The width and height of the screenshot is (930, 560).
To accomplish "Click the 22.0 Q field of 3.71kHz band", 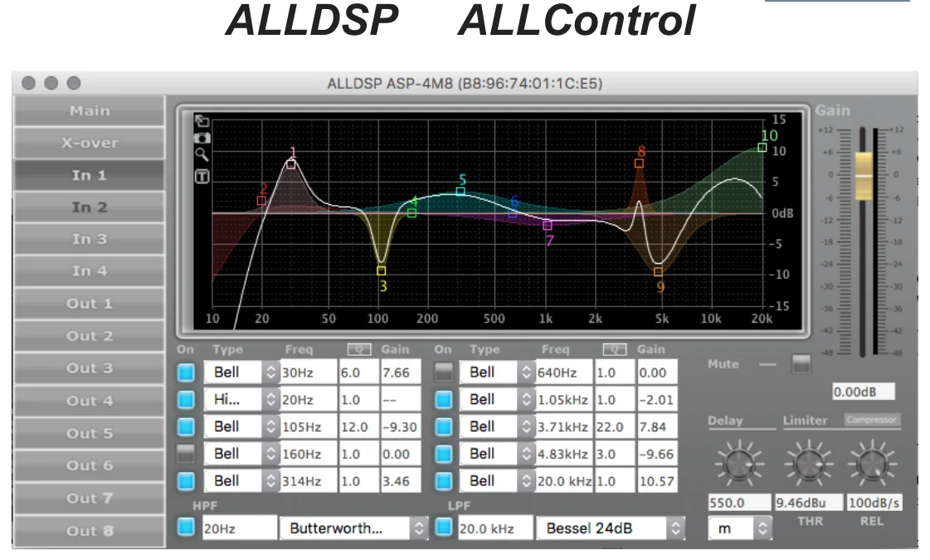I will pos(615,426).
